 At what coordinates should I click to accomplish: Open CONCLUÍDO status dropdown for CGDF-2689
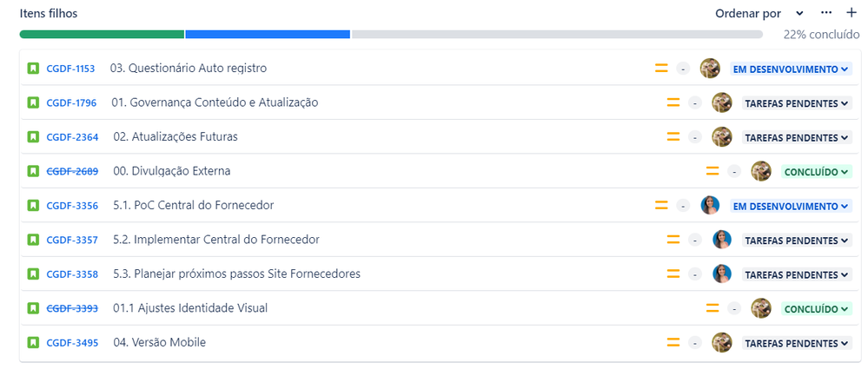click(816, 172)
